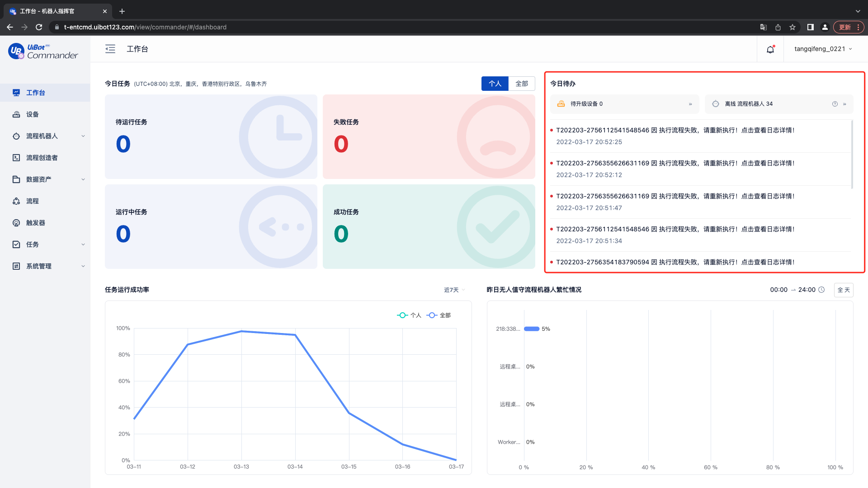Click the 工作台 monitor icon in sidebar
Image resolution: width=868 pixels, height=488 pixels.
coord(16,93)
